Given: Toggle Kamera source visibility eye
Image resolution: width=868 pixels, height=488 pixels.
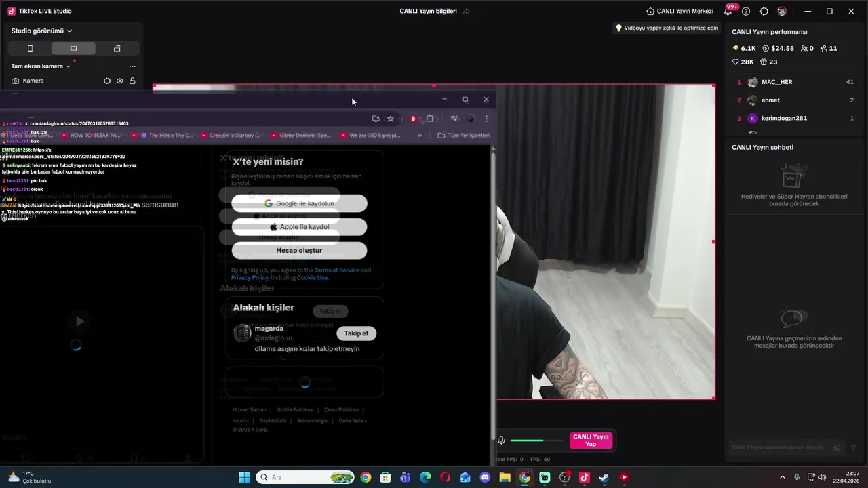Looking at the screenshot, I should point(120,81).
